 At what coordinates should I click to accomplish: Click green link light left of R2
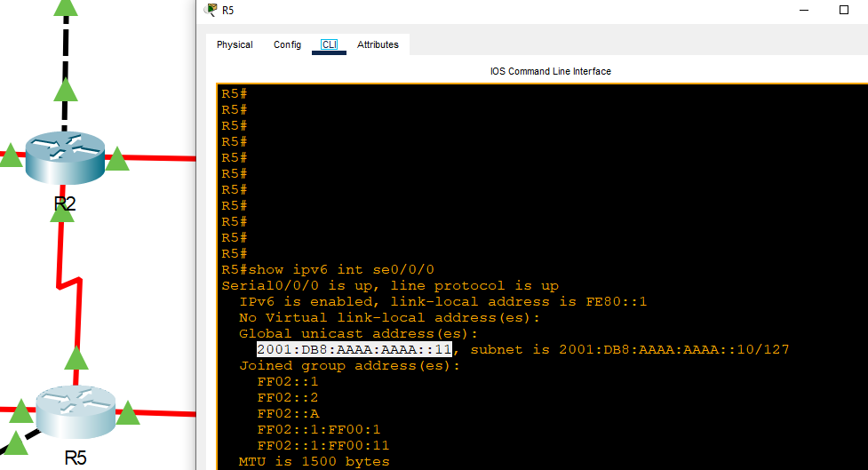[x=11, y=156]
